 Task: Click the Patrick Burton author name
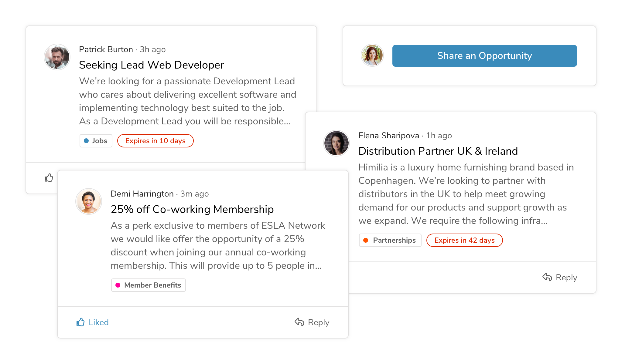pos(106,49)
